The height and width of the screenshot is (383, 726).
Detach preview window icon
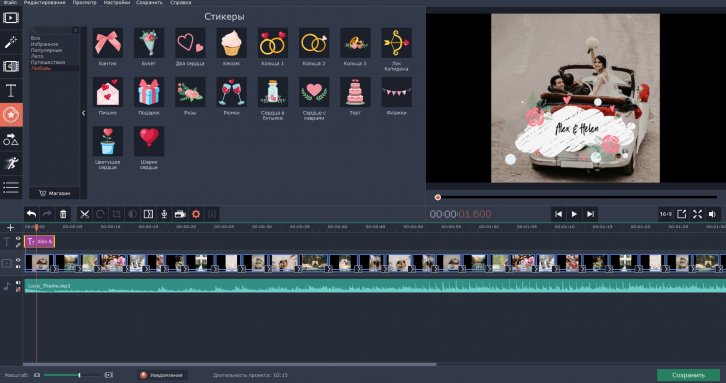click(682, 214)
